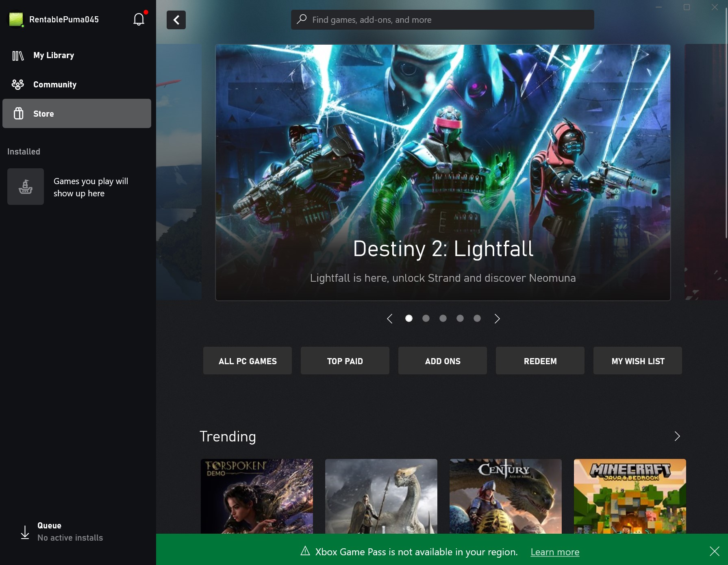Show the previous carousel slide

(x=389, y=319)
